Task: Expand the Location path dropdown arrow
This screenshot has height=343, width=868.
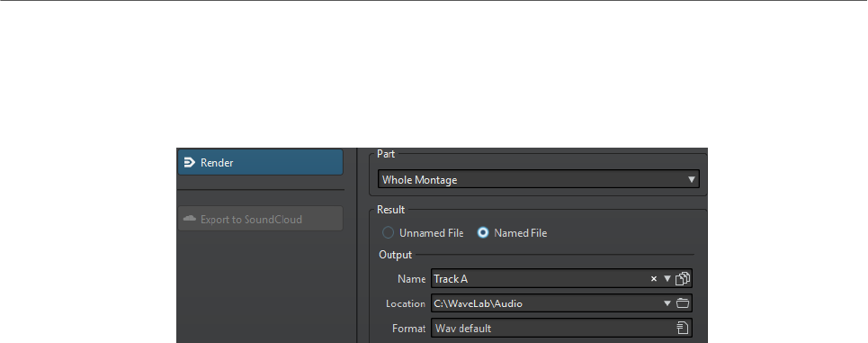Action: tap(667, 303)
